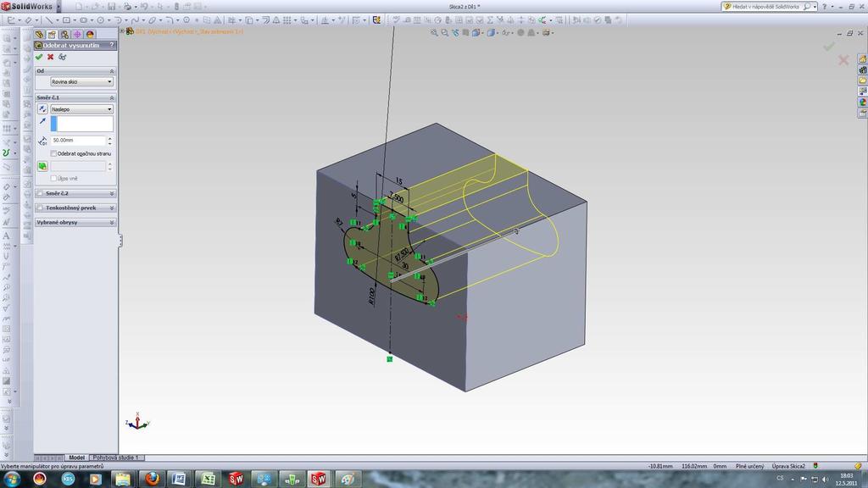This screenshot has width=868, height=488.
Task: Cancel with the corner red X in viewport
Action: pos(843,60)
